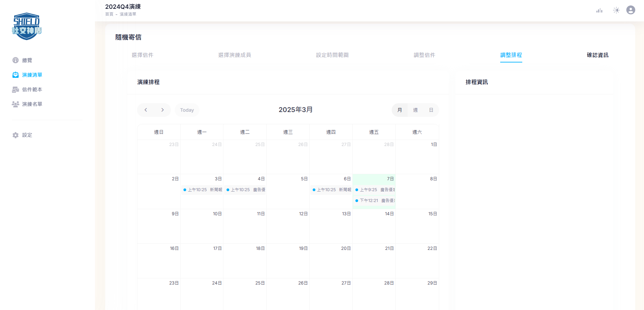Open 設定 in the sidebar
The width and height of the screenshot is (644, 310).
(x=27, y=135)
